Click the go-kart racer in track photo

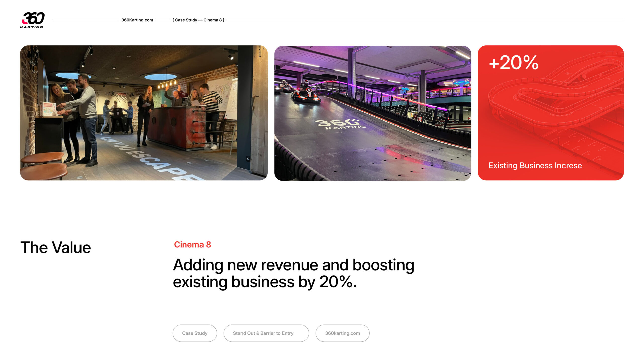(x=306, y=92)
